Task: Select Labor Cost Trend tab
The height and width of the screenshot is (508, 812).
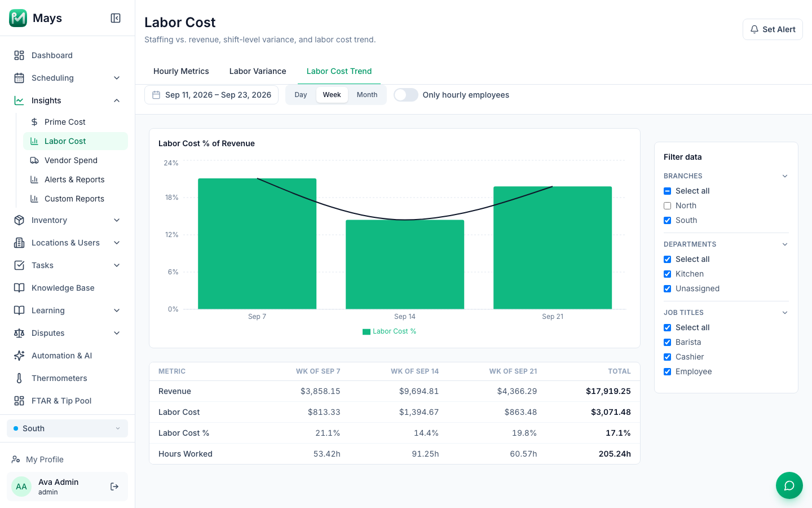Action: pos(339,71)
